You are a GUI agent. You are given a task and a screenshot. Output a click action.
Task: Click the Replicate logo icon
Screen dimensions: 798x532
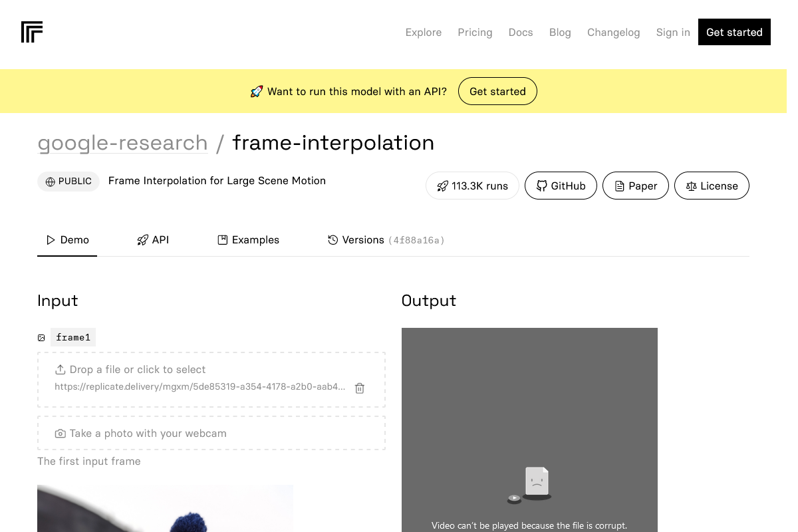[32, 32]
